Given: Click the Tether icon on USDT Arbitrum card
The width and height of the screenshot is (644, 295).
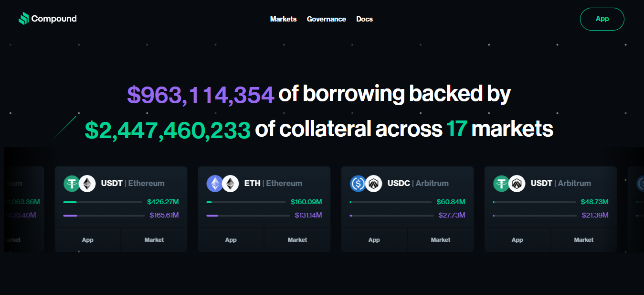Looking at the screenshot, I should point(502,184).
